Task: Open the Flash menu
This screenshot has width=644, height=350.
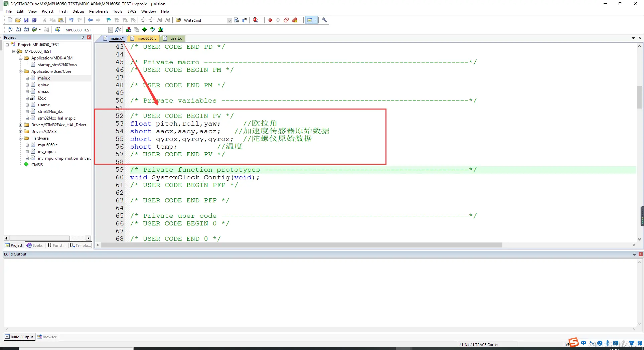Action: pos(63,11)
